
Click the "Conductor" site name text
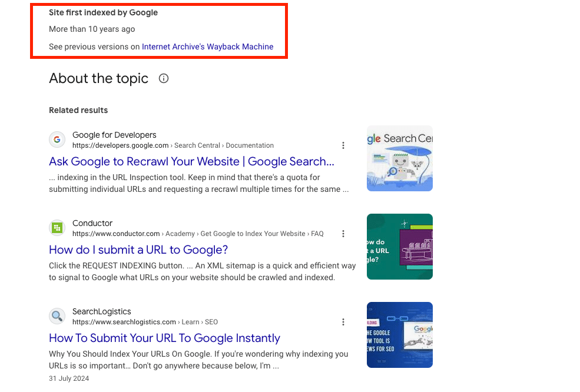point(92,223)
